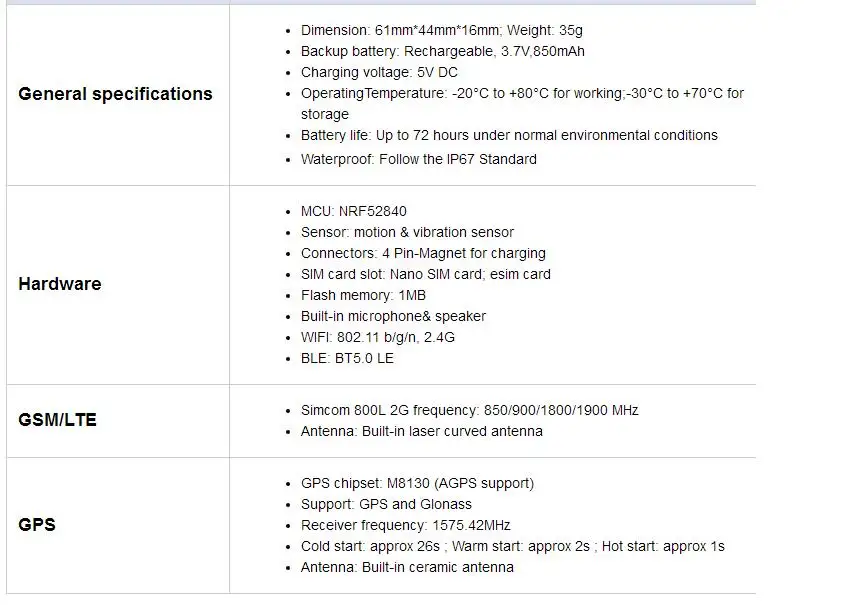The height and width of the screenshot is (605, 857).
Task: Click the motion & vibration sensor line
Action: click(x=407, y=232)
